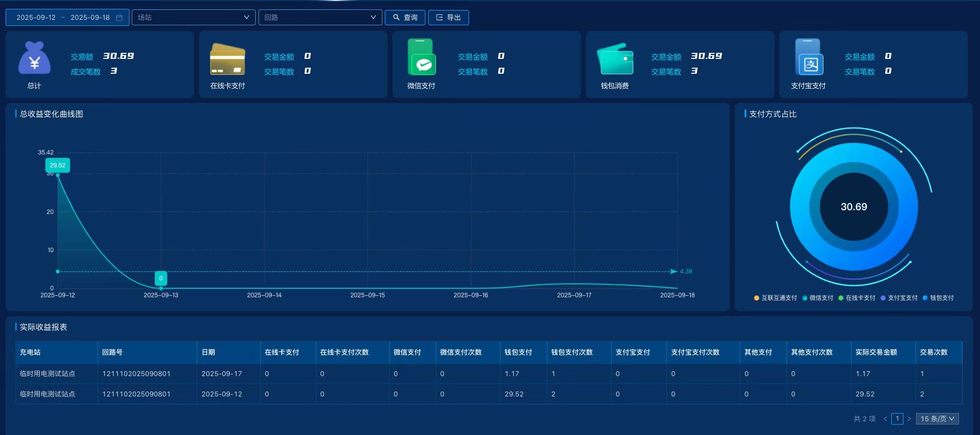Image resolution: width=980 pixels, height=435 pixels.
Task: Click the 总收益变化曲线图 chart title
Action: click(51, 114)
